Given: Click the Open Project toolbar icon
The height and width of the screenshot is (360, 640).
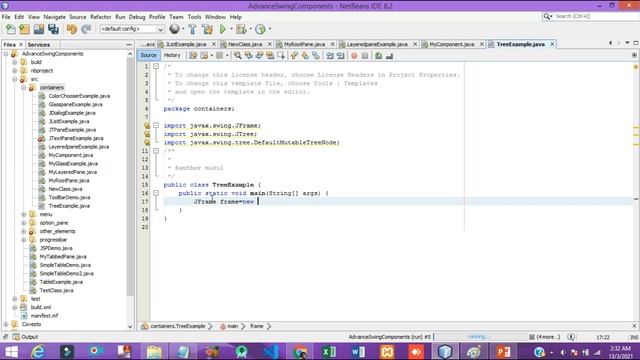Looking at the screenshot, I should coord(39,29).
